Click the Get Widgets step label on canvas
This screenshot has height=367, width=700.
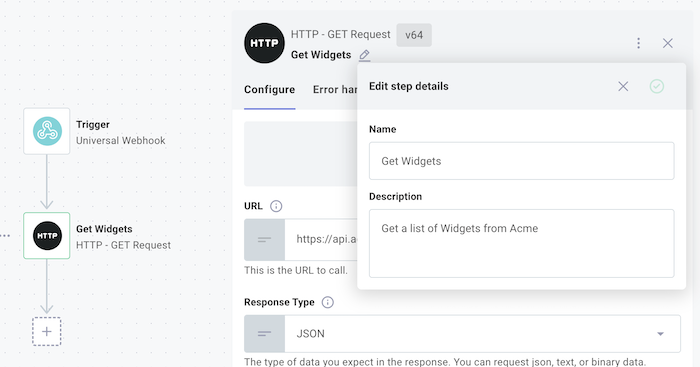(x=104, y=229)
